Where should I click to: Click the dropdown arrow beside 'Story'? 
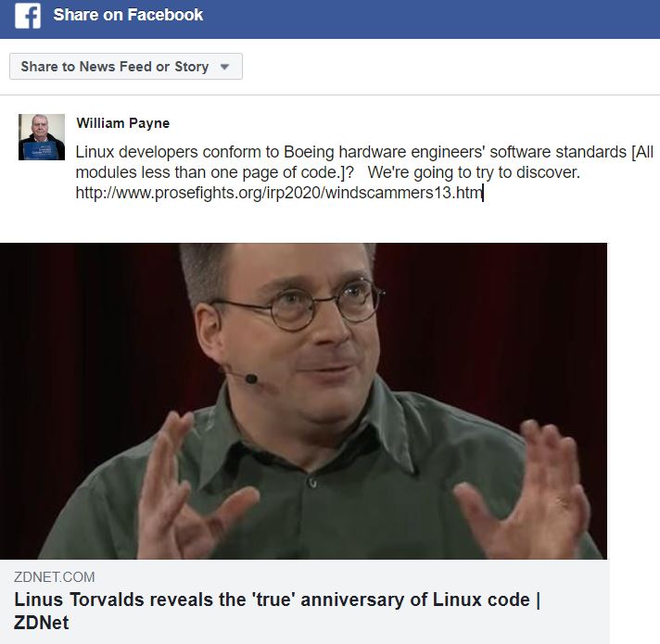click(x=224, y=67)
